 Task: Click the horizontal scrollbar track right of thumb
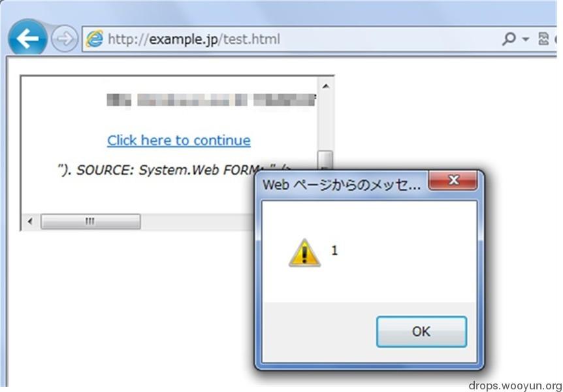[197, 221]
